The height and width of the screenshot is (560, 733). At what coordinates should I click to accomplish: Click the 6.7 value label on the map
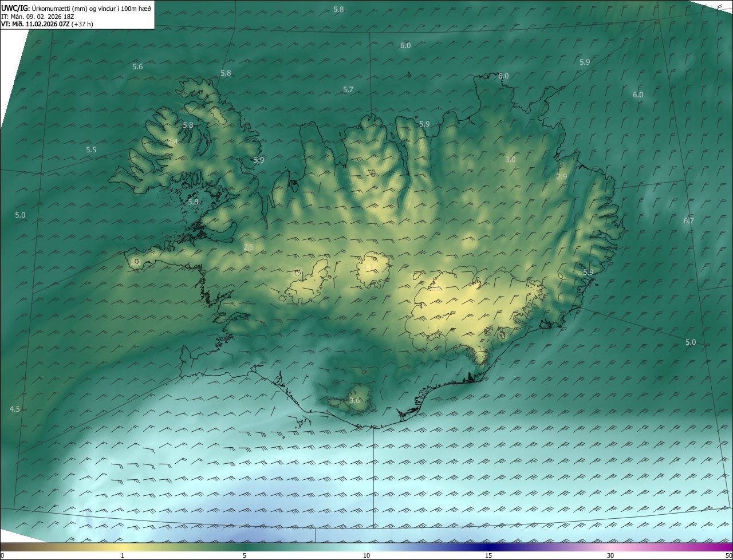tap(688, 221)
